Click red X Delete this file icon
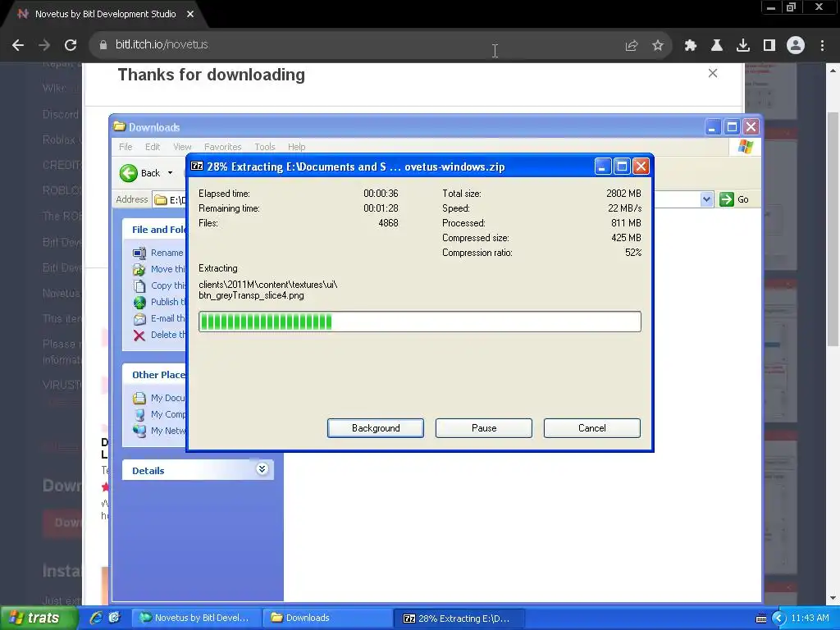840x630 pixels. [x=139, y=336]
